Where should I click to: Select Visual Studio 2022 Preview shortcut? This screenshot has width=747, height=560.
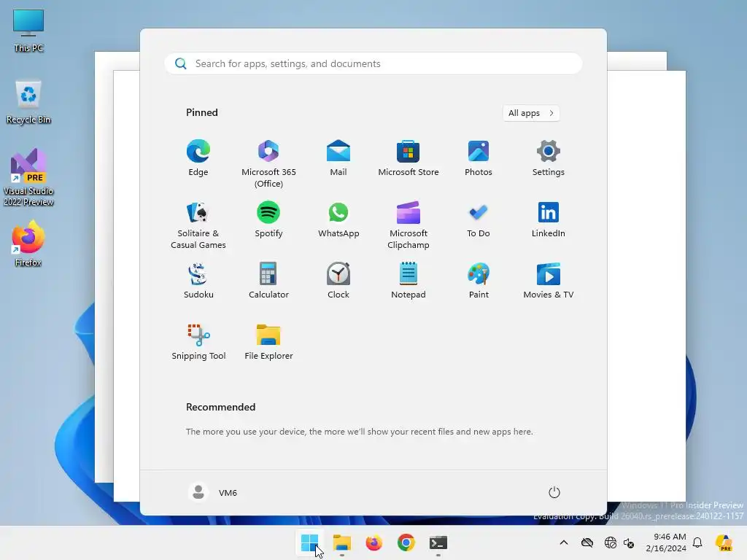coord(28,177)
